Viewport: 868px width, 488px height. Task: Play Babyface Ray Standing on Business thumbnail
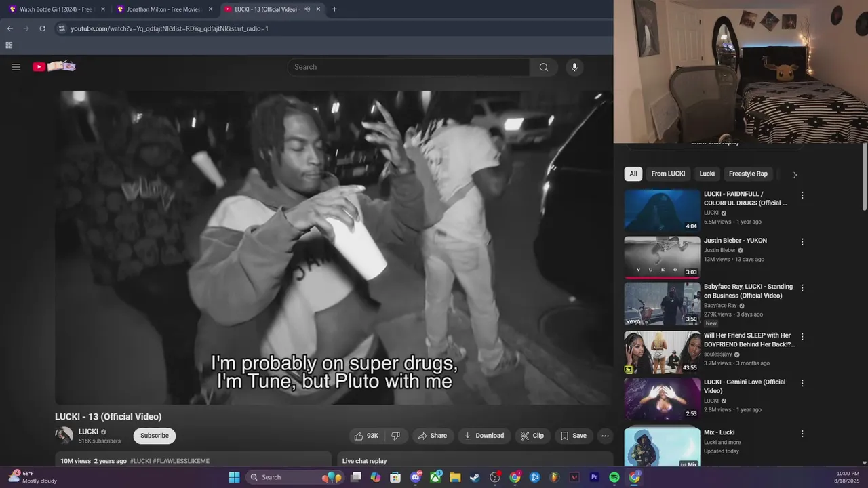click(662, 304)
